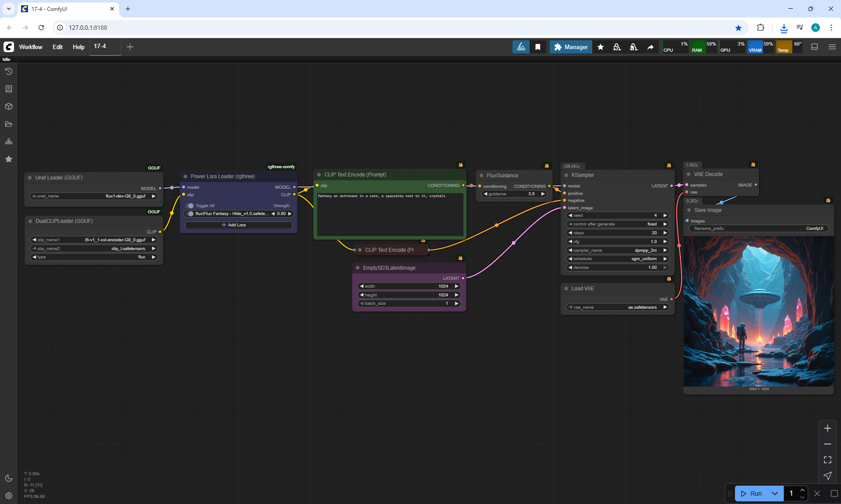Viewport: 841px width, 504px height.
Task: Click the guidance 3.5 slider in FluxGuidance
Action: click(x=514, y=194)
